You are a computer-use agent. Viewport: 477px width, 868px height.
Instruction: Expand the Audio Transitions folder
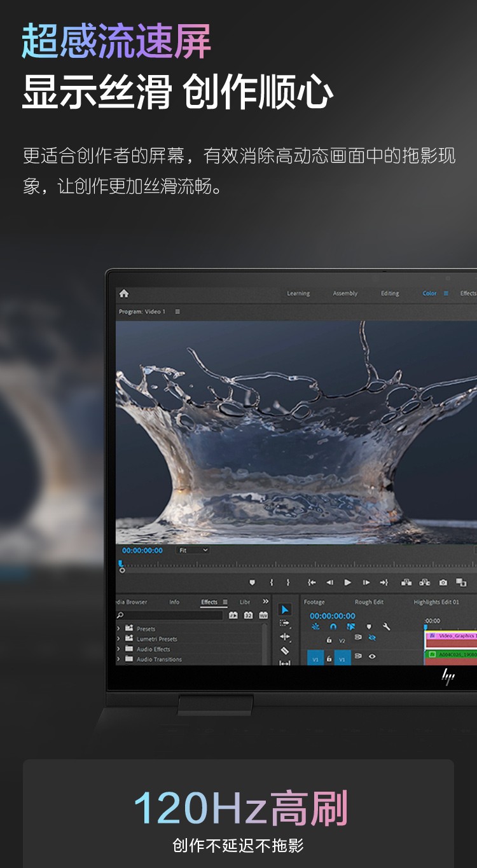click(118, 659)
